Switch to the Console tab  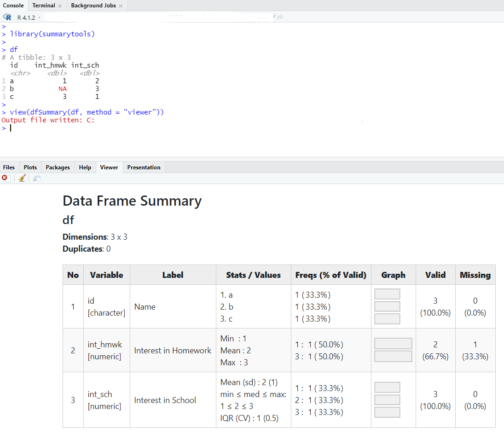pos(13,6)
